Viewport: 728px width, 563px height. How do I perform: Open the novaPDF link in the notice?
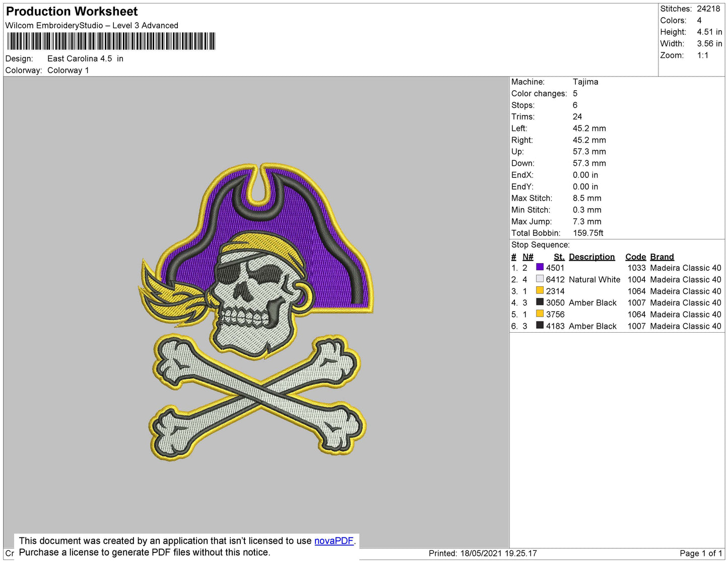click(x=334, y=541)
